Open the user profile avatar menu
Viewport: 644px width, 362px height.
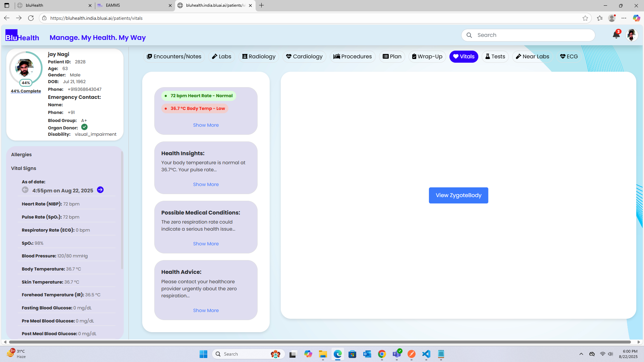click(x=632, y=35)
